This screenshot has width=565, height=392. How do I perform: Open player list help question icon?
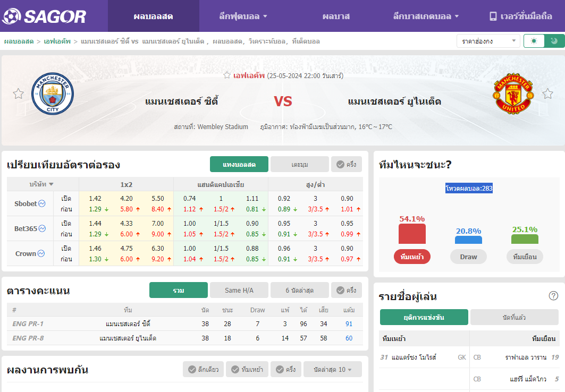[553, 296]
